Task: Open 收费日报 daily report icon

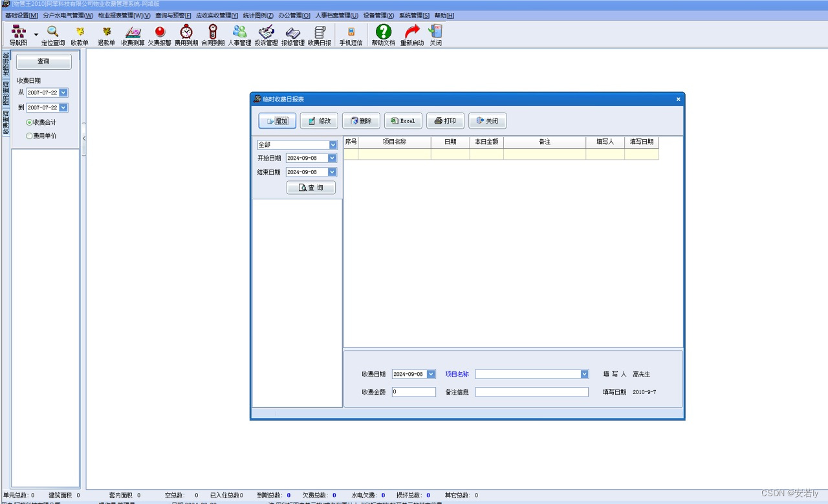Action: tap(320, 35)
